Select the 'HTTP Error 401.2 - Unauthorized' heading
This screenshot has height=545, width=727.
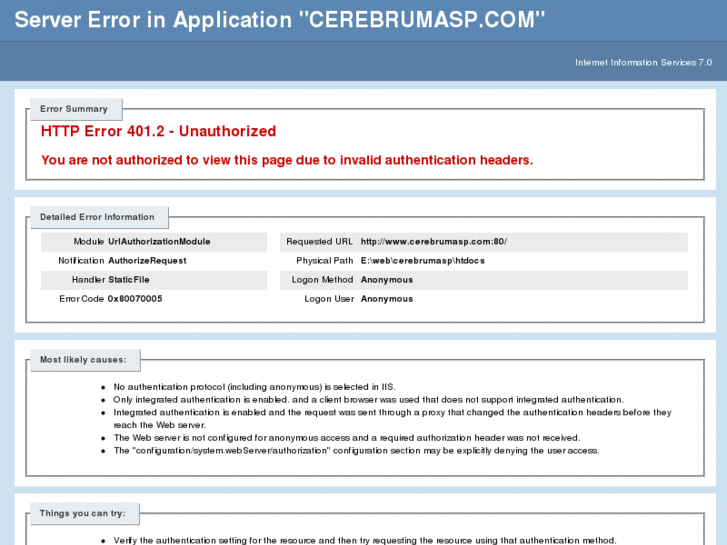point(158,131)
